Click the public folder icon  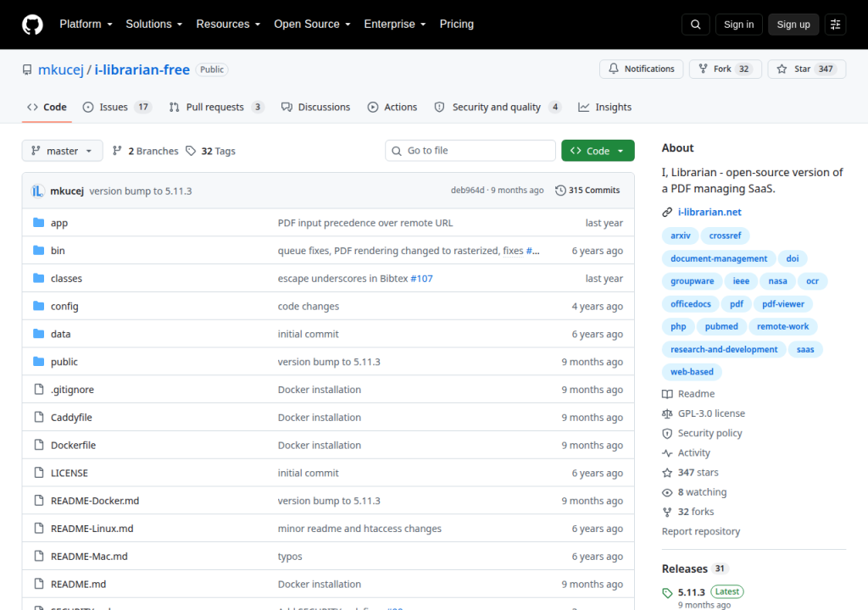(x=38, y=362)
